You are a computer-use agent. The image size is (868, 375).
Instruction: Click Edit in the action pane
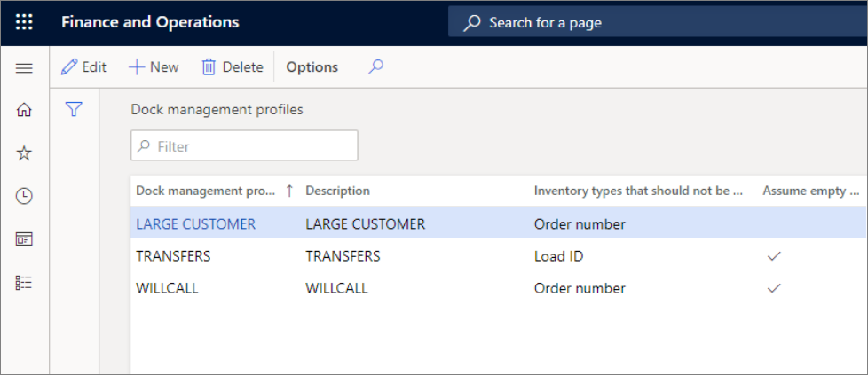pyautogui.click(x=83, y=66)
